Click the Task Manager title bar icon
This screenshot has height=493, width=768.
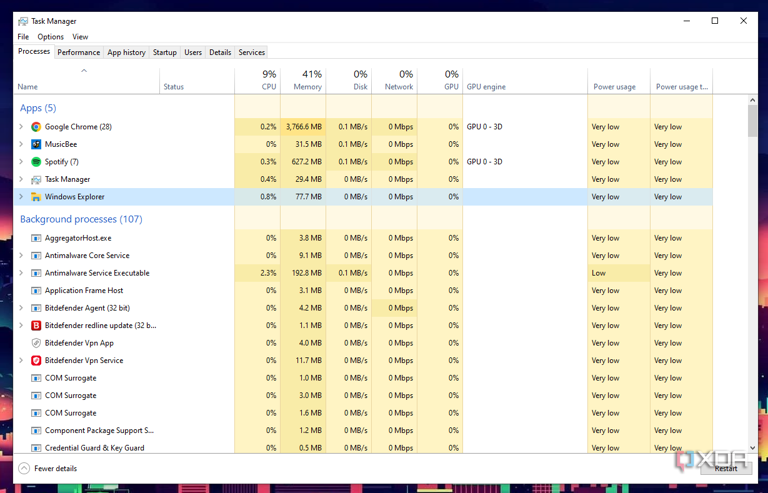[23, 22]
